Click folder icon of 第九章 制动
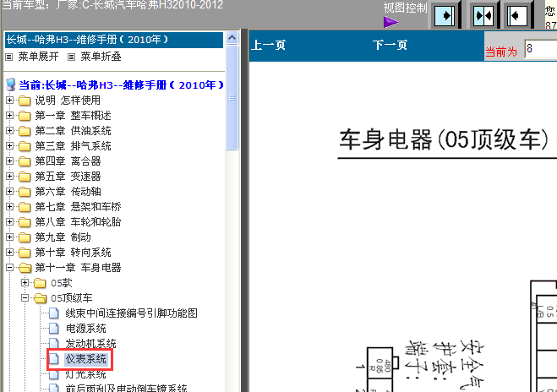557x392 pixels. tap(25, 237)
